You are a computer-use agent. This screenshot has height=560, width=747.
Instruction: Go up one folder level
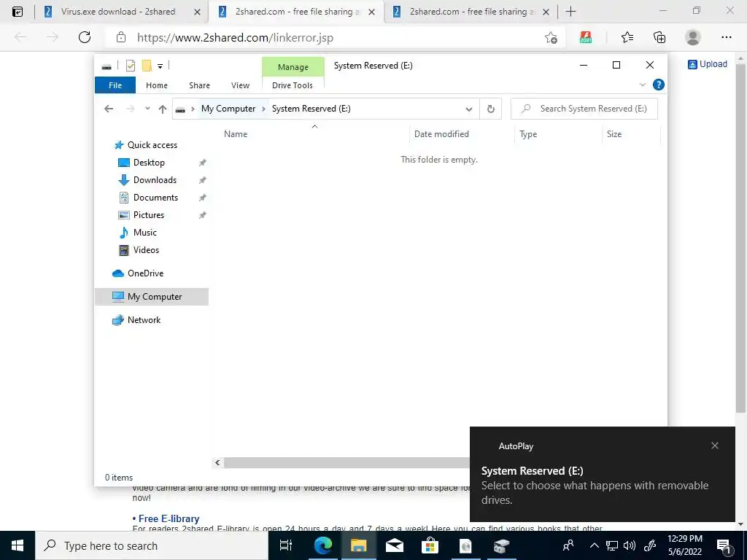tap(163, 109)
